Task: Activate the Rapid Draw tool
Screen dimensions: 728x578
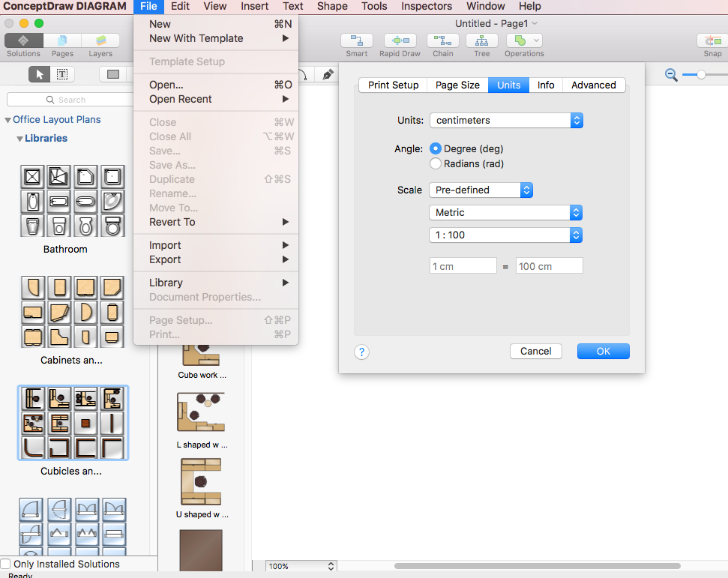Action: coord(400,40)
